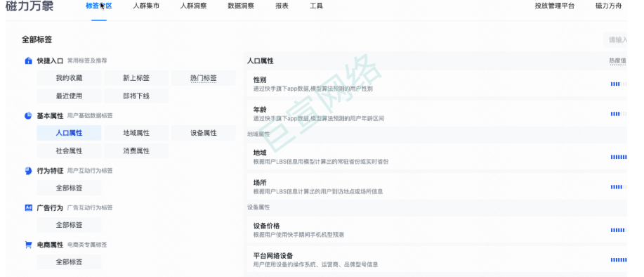Viewport: 644px width, 277px height.
Task: Select 新上标签 shortcut
Action: coord(136,78)
